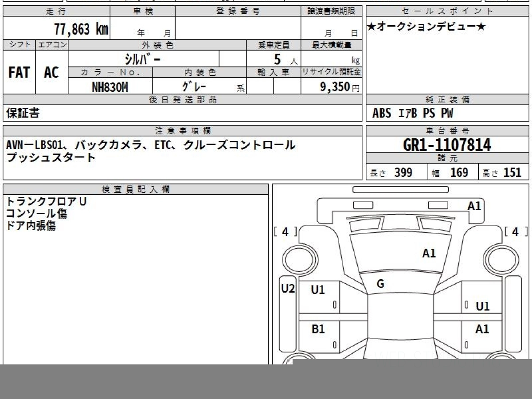Screen dimensions: 532x399
Task: Click the 内装色 header
Action: click(x=199, y=72)
